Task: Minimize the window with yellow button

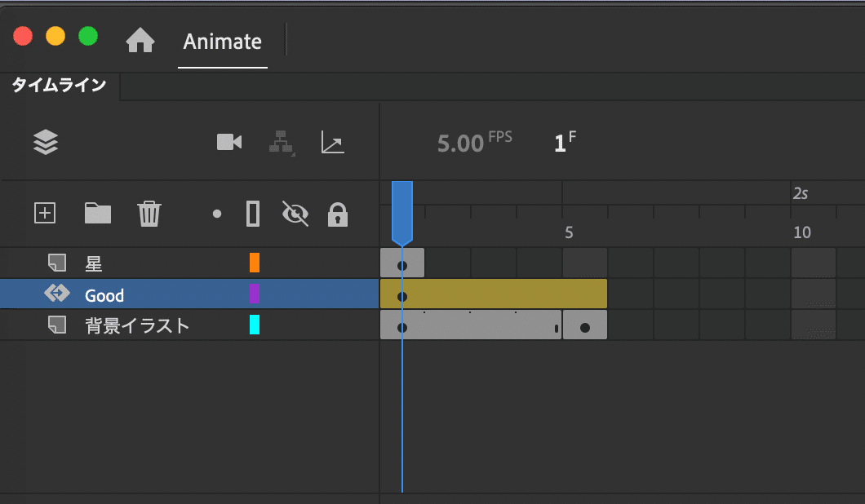Action: click(x=55, y=37)
